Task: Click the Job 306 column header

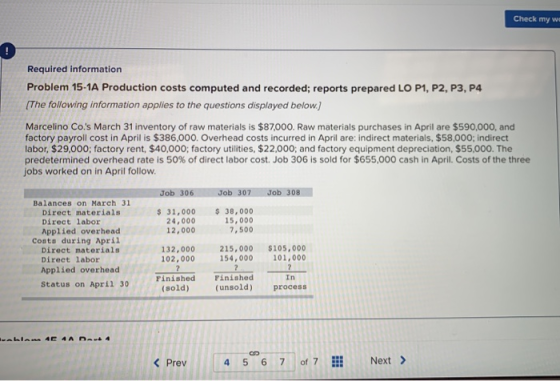Action: (176, 193)
